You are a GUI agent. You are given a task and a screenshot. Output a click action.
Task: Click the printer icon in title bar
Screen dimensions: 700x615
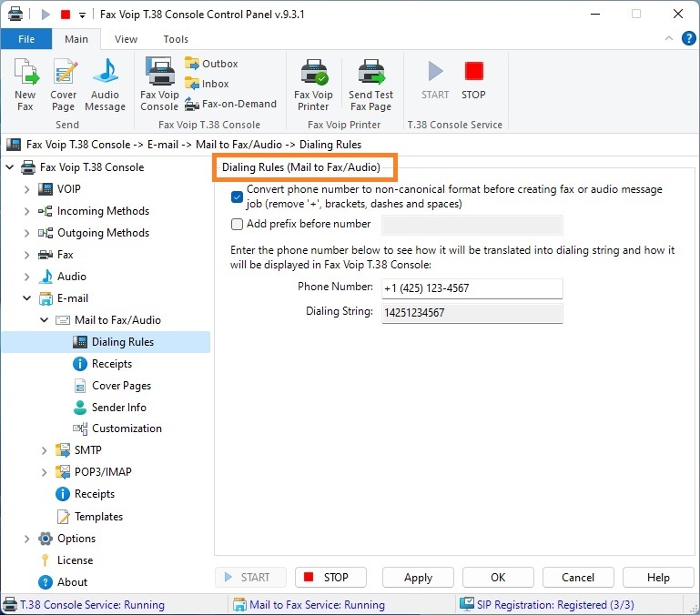tap(15, 14)
